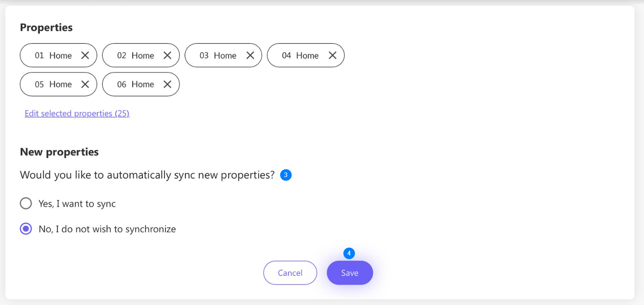Click the 03 Home chip label
The image size is (644, 305).
tap(218, 55)
